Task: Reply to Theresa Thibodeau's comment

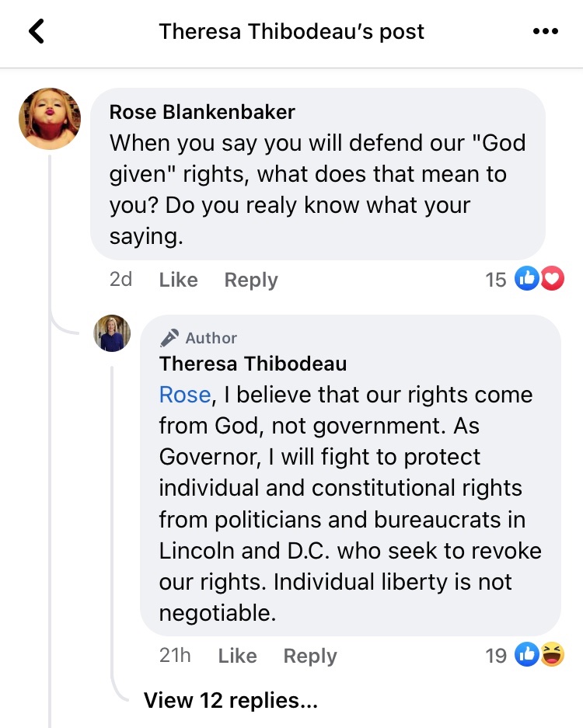Action: (309, 657)
